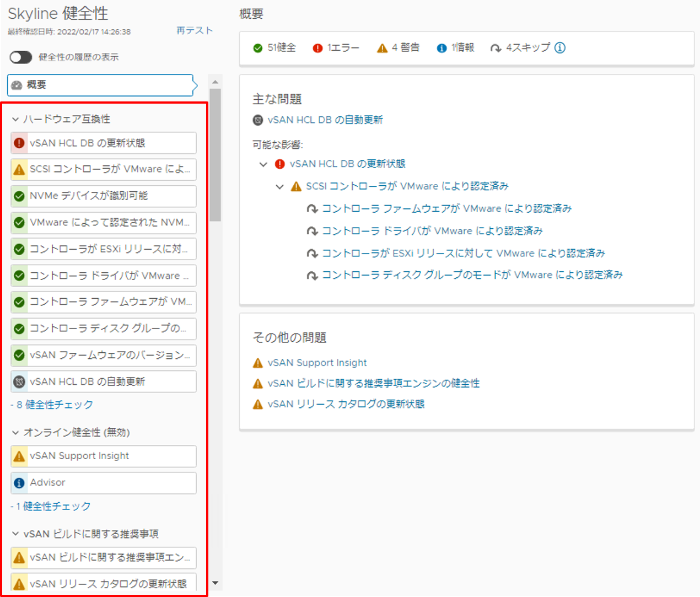Image resolution: width=700 pixels, height=597 pixels.
Task: Click red error icon in 可能な影響 tree
Action: (280, 164)
